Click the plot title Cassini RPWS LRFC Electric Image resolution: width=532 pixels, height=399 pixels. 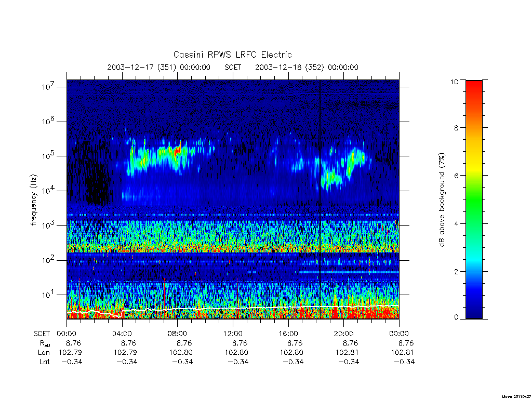click(x=232, y=55)
